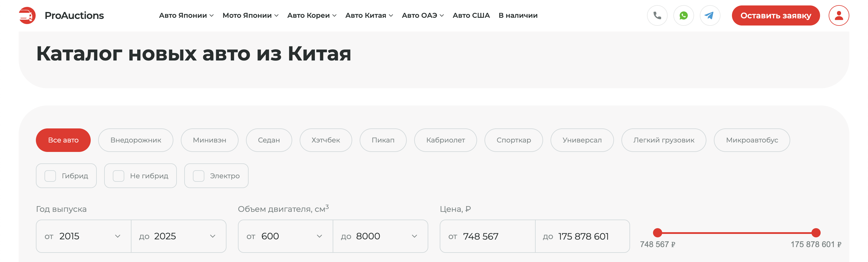Select the Седан body type
868x262 pixels.
coord(269,140)
